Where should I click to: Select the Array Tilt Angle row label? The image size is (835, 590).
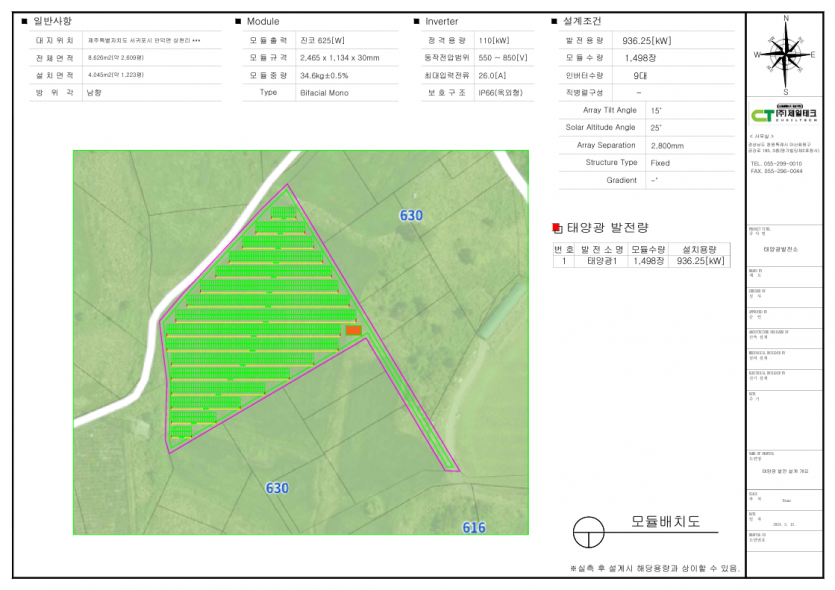609,110
